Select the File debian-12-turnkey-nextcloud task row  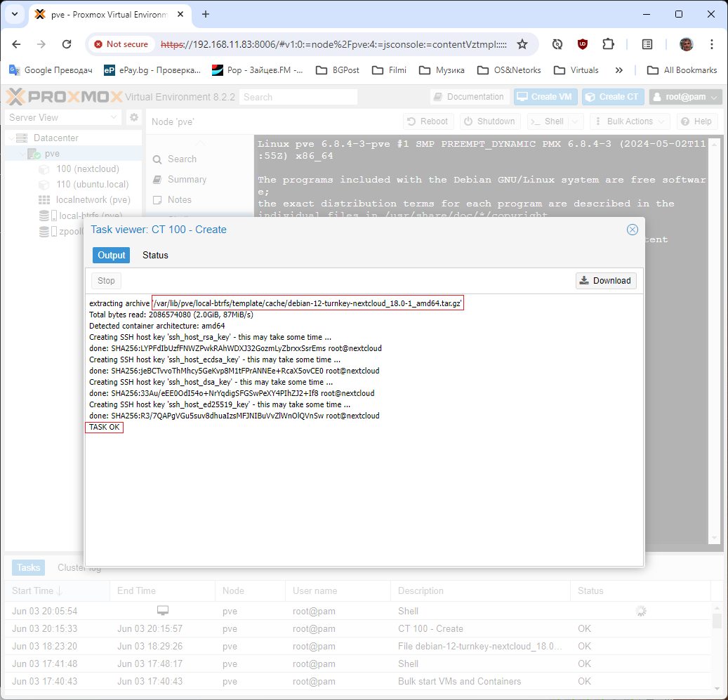(358, 646)
